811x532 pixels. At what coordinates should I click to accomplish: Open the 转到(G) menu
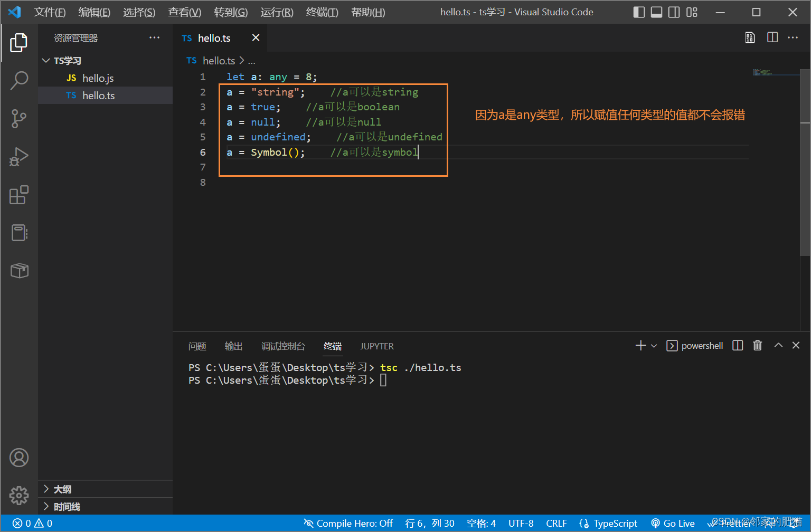point(231,12)
